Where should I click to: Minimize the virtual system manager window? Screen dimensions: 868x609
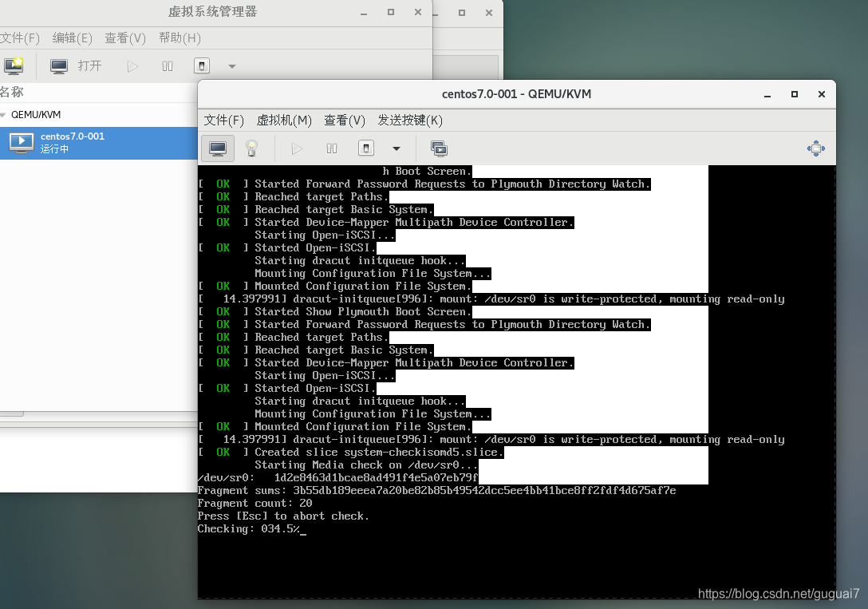point(364,13)
